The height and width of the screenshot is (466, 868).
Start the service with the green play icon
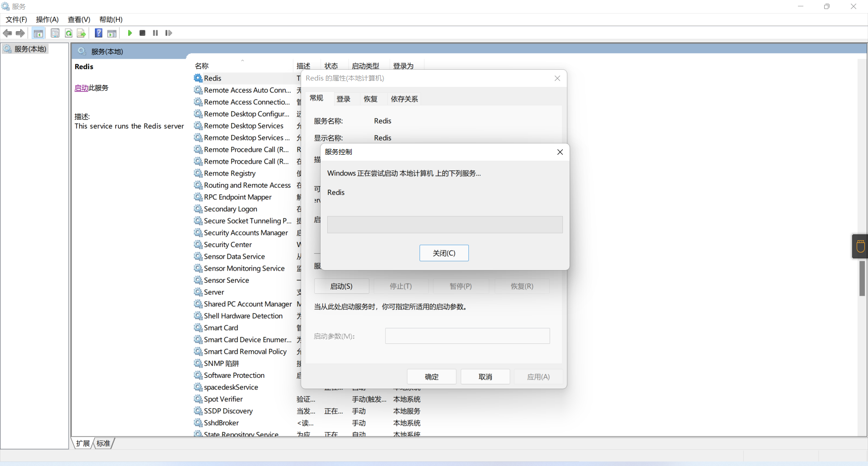[x=130, y=33]
